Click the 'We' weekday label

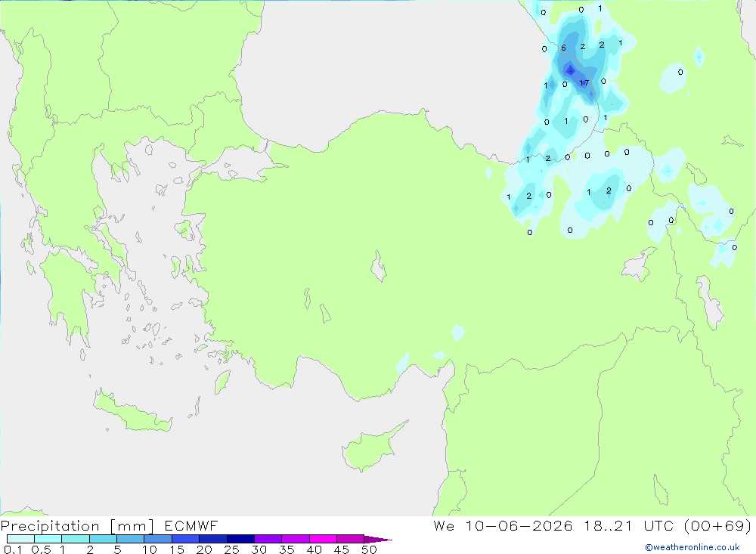444,525
